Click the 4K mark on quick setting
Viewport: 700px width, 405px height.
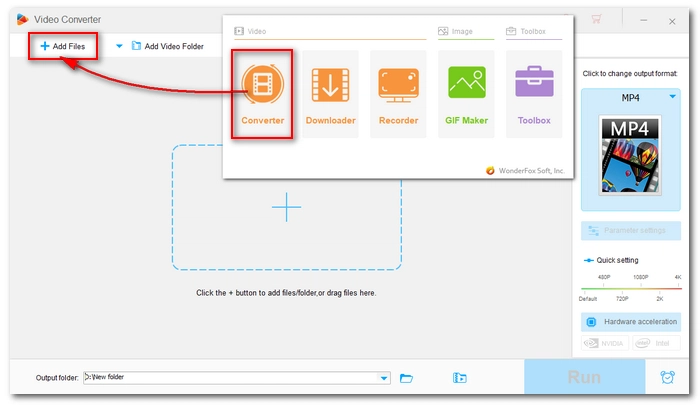678,277
